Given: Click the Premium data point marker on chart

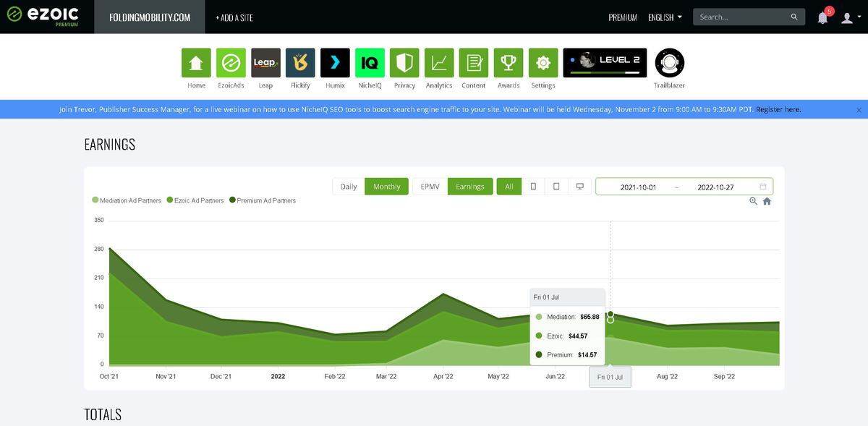Looking at the screenshot, I should [610, 314].
